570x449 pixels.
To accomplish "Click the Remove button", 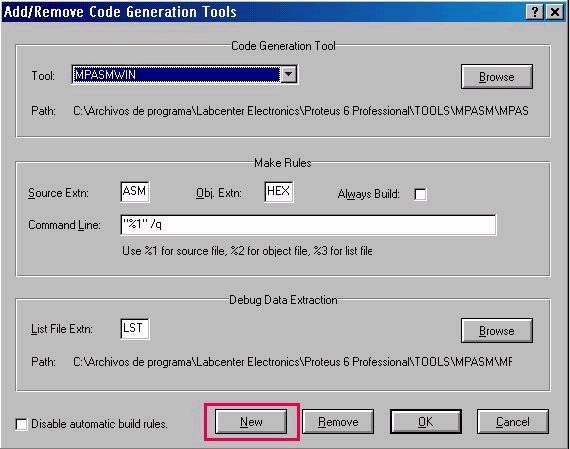I will pos(338,422).
